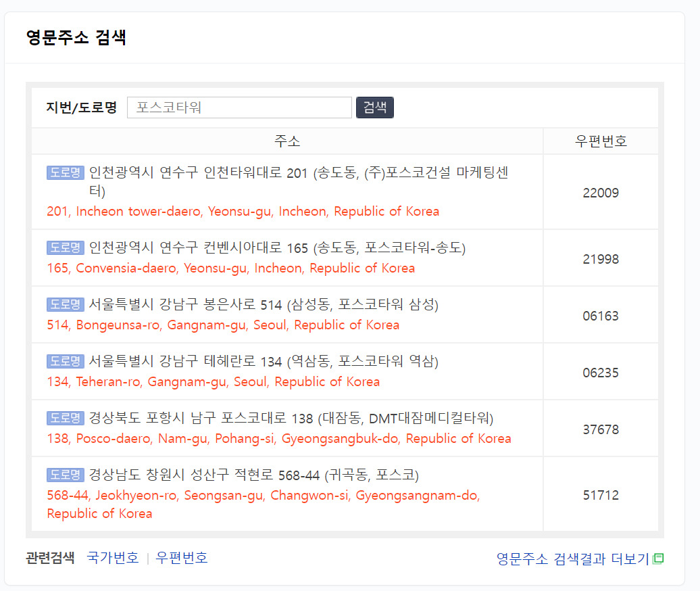Open the 국가번호 related search link

click(112, 557)
